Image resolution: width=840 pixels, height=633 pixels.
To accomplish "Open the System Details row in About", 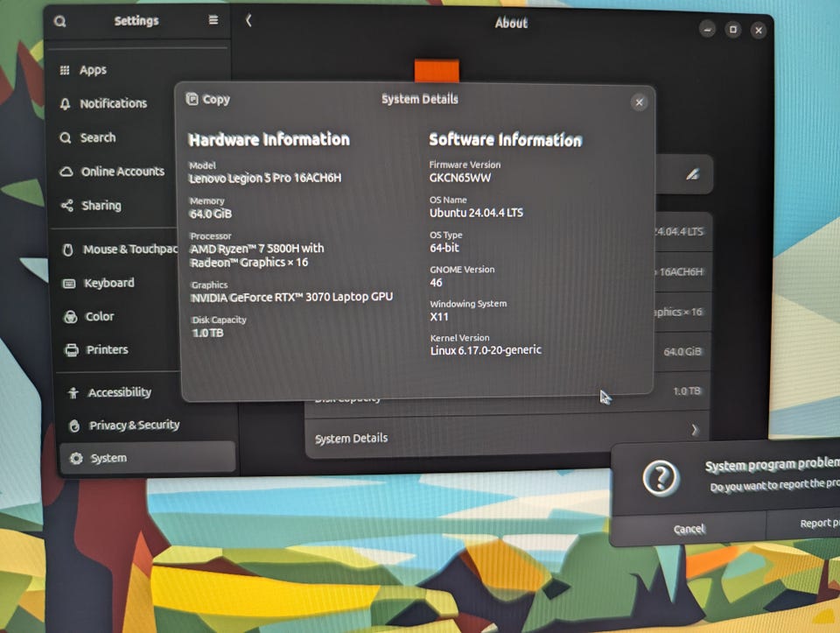I will [507, 435].
